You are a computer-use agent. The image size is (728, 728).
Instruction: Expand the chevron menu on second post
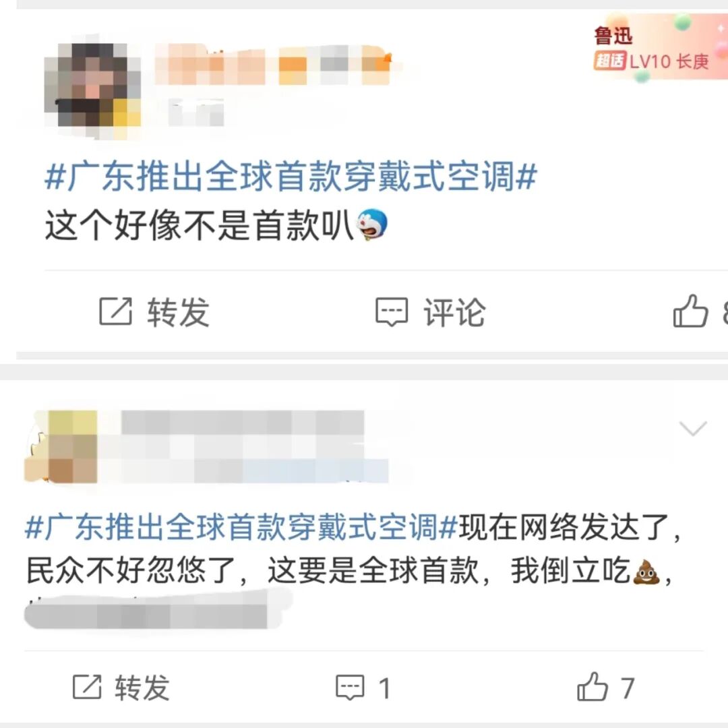(693, 428)
